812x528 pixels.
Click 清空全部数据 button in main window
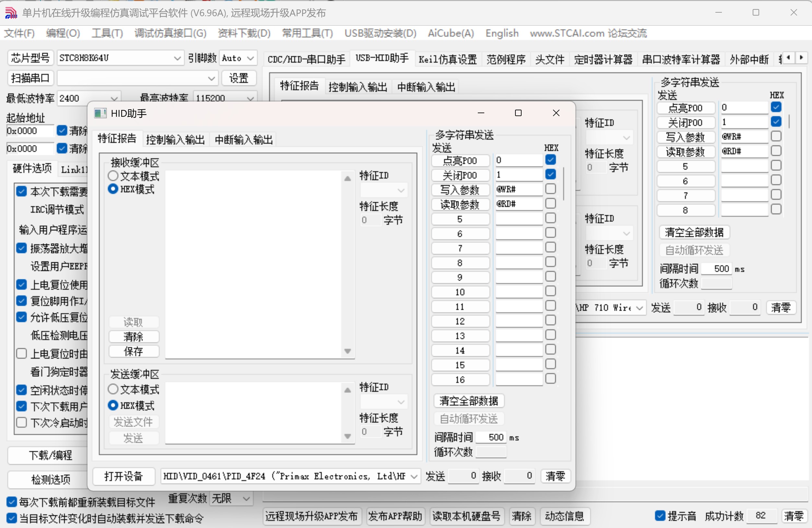694,233
